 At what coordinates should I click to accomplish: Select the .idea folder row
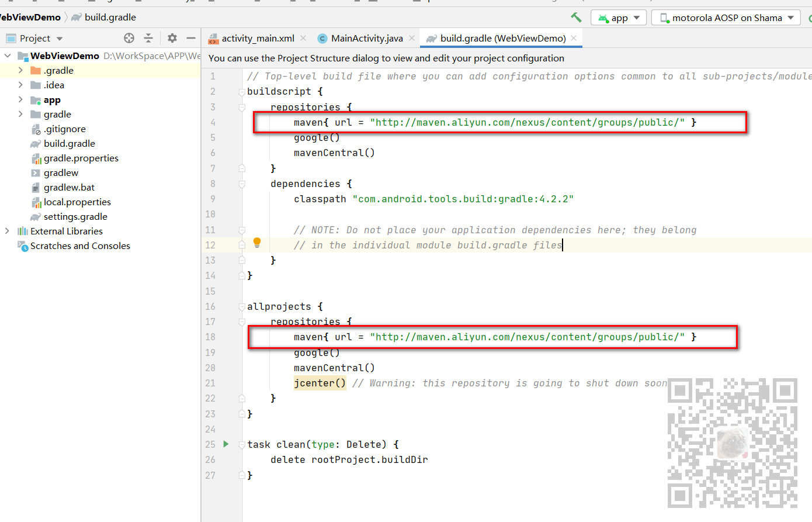click(x=100, y=85)
